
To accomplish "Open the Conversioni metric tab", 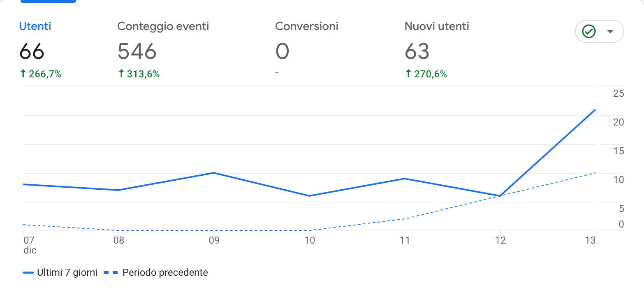I will [306, 26].
